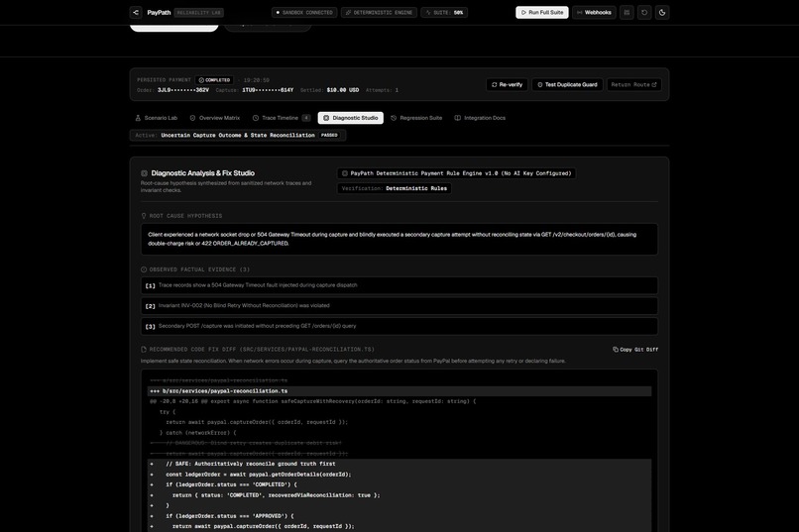Click the Observed Factual Evidence heading icon

point(144,269)
